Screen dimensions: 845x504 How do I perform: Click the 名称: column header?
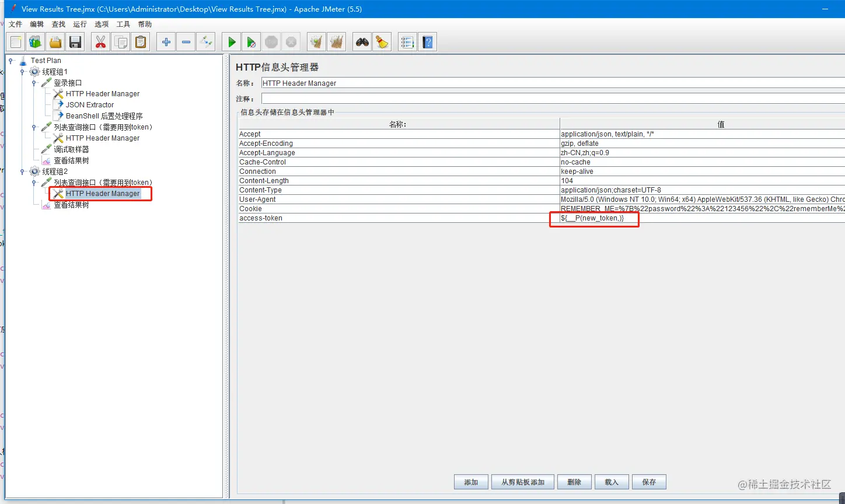(x=399, y=124)
